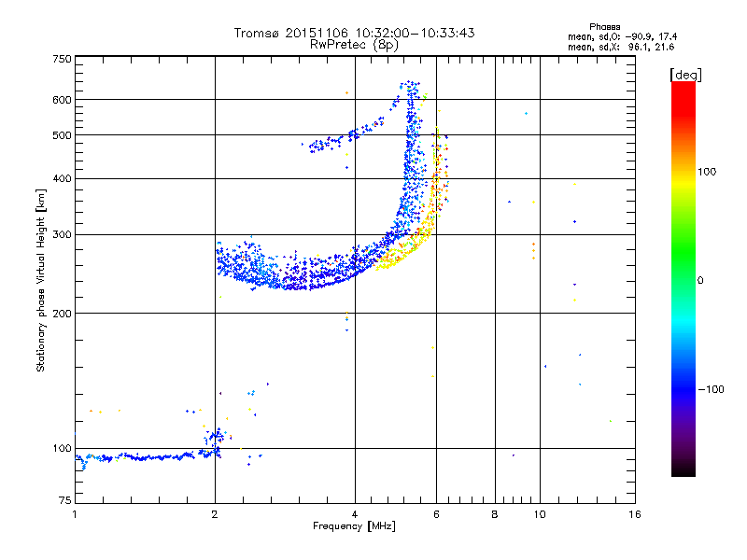Click the 'Frequency [MHz]' axis label
This screenshot has height=560, width=747.
pos(354,526)
